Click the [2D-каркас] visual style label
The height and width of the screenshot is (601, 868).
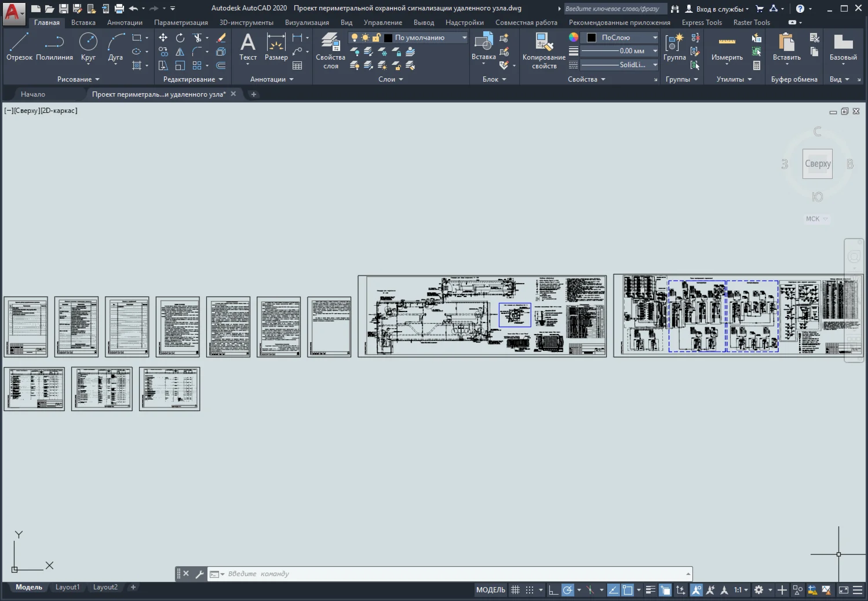point(59,111)
